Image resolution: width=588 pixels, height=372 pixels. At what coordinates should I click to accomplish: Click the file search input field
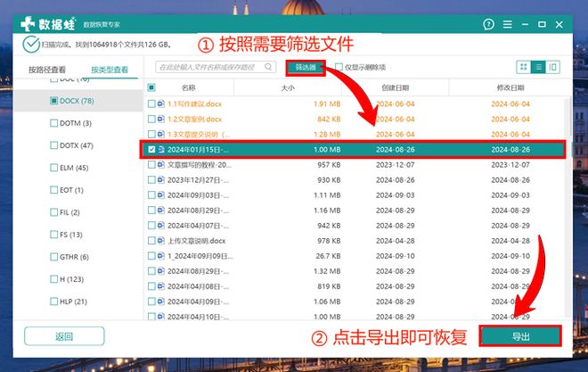(x=216, y=67)
